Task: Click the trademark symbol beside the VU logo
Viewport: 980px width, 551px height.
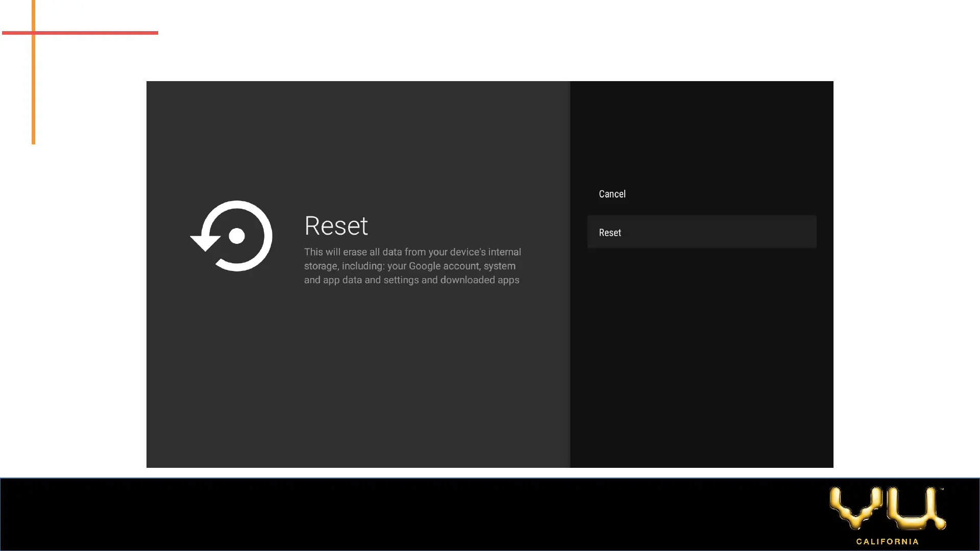Action: coord(942,490)
